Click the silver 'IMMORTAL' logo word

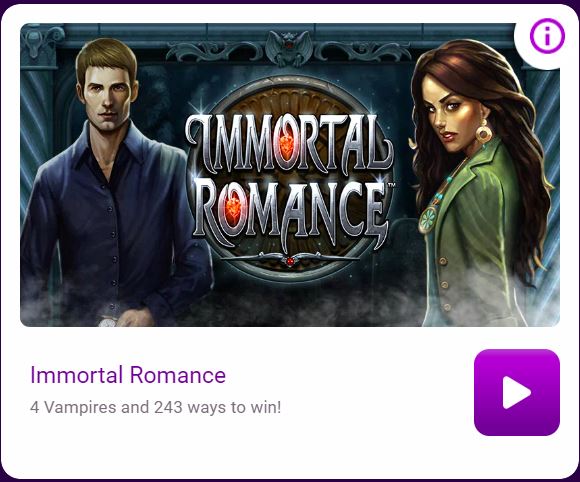pyautogui.click(x=289, y=142)
